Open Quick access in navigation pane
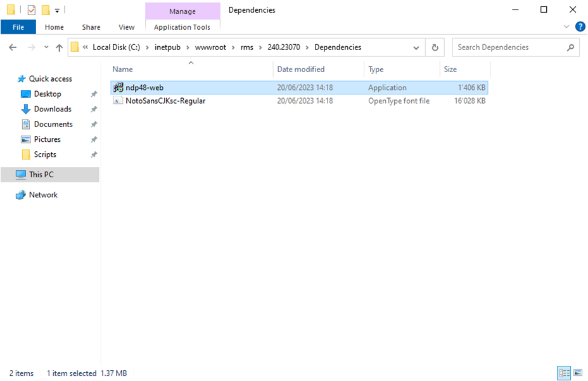This screenshot has height=381, width=588. pyautogui.click(x=50, y=78)
